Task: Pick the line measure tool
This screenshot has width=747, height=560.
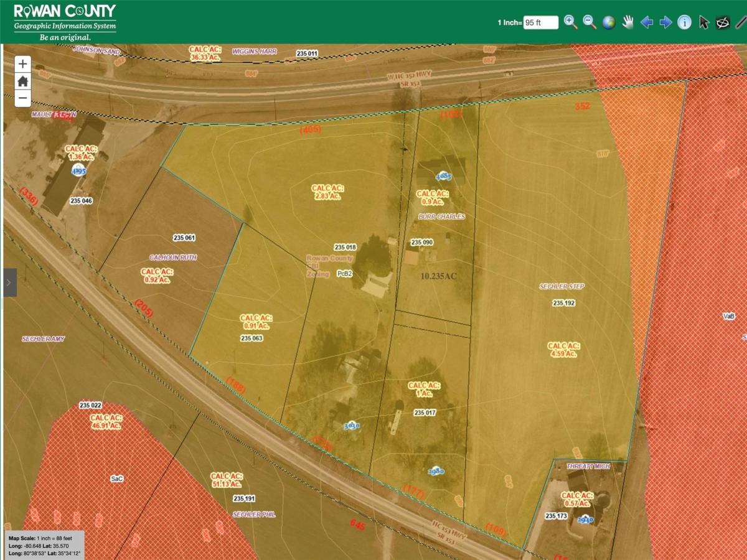Action: (741, 22)
